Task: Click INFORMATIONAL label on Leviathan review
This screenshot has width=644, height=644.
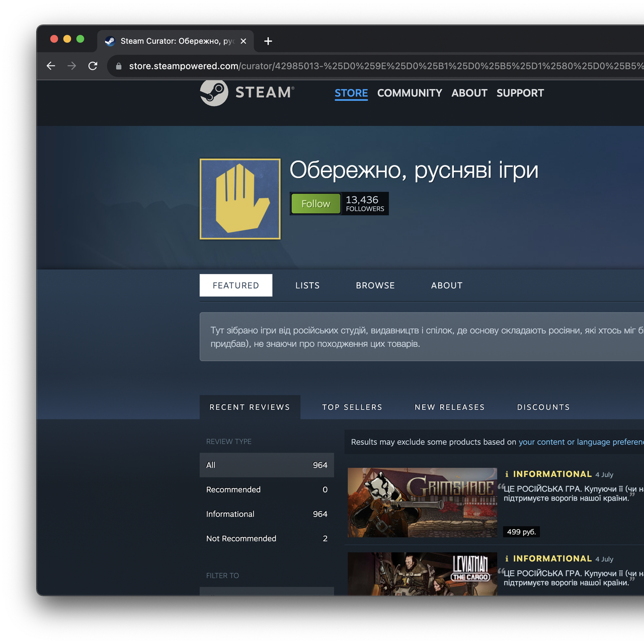Action: [x=552, y=558]
